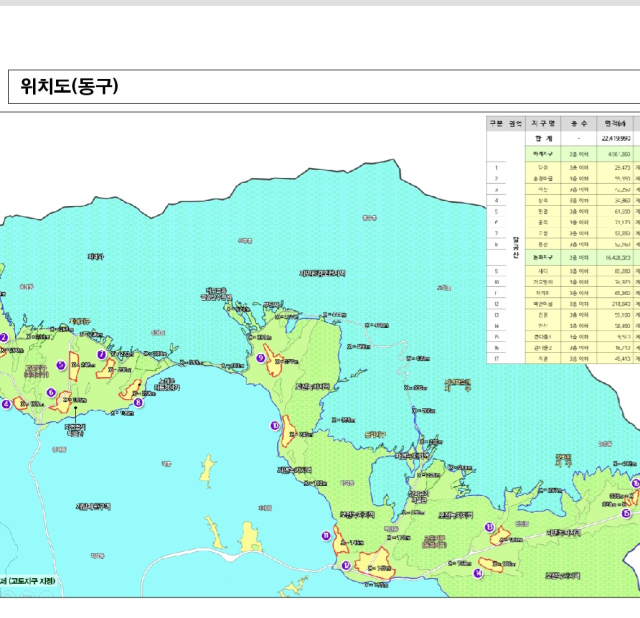Click the yellow zone beside marker 5
This screenshot has height=618, width=640.
[73, 366]
